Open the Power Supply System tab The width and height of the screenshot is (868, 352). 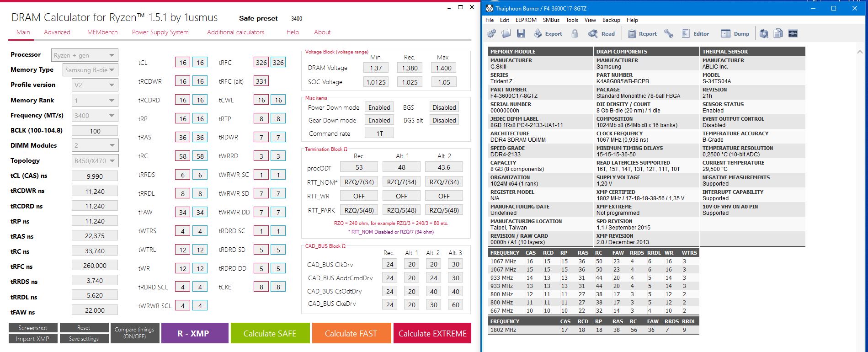click(x=160, y=32)
